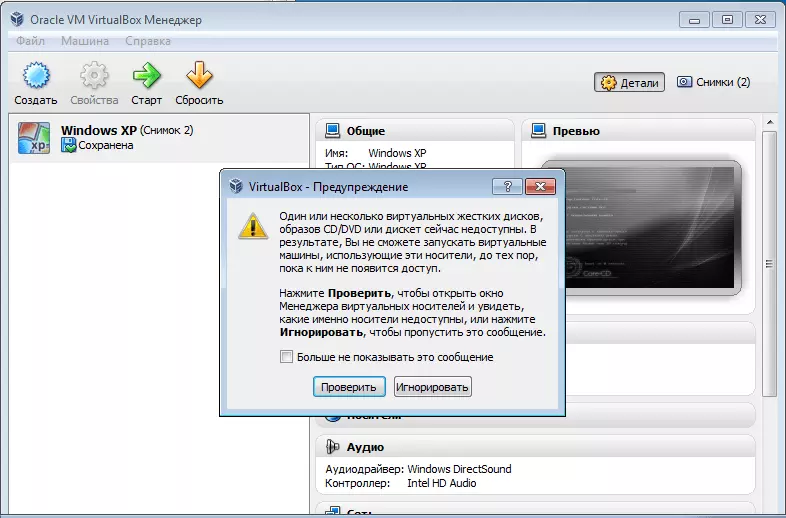
Task: Click the Аудио section speaker icon
Action: coord(332,446)
